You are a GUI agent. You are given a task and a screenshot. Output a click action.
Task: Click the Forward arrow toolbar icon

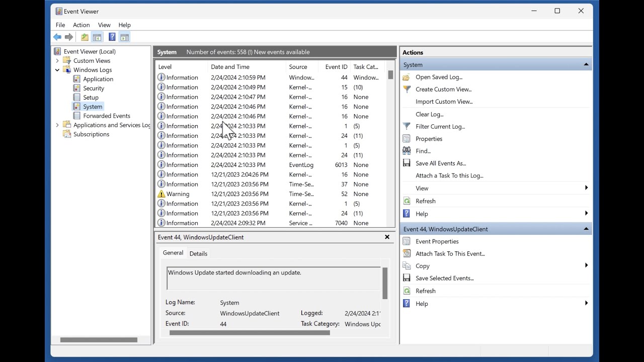69,37
